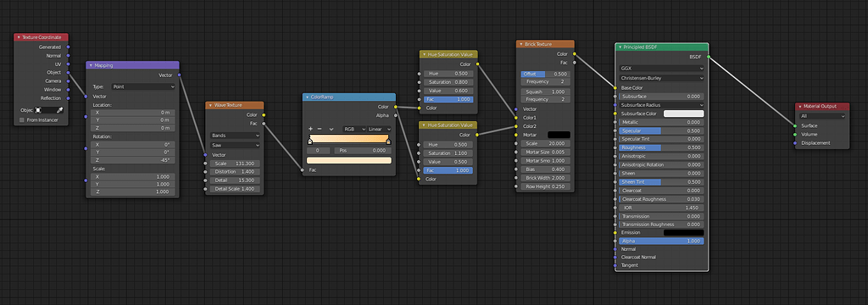Open the Mapping Type dropdown set to Point
Viewport: 868px width, 305px height.
point(143,86)
